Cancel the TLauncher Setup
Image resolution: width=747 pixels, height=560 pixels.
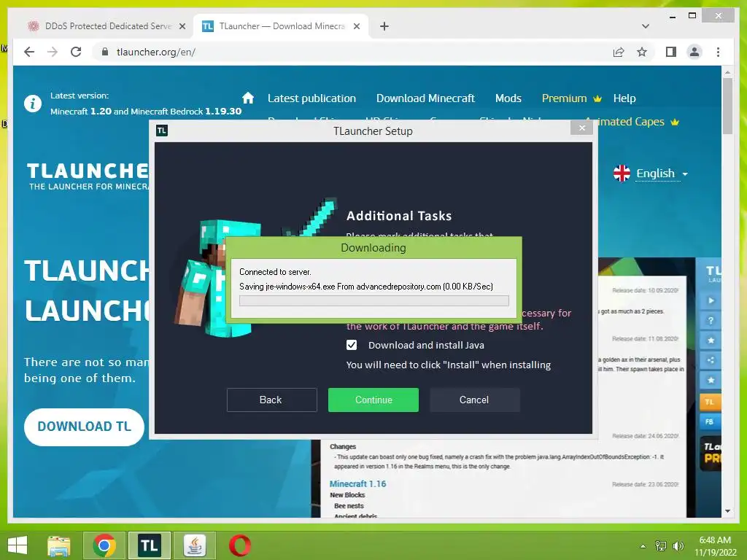pyautogui.click(x=474, y=400)
